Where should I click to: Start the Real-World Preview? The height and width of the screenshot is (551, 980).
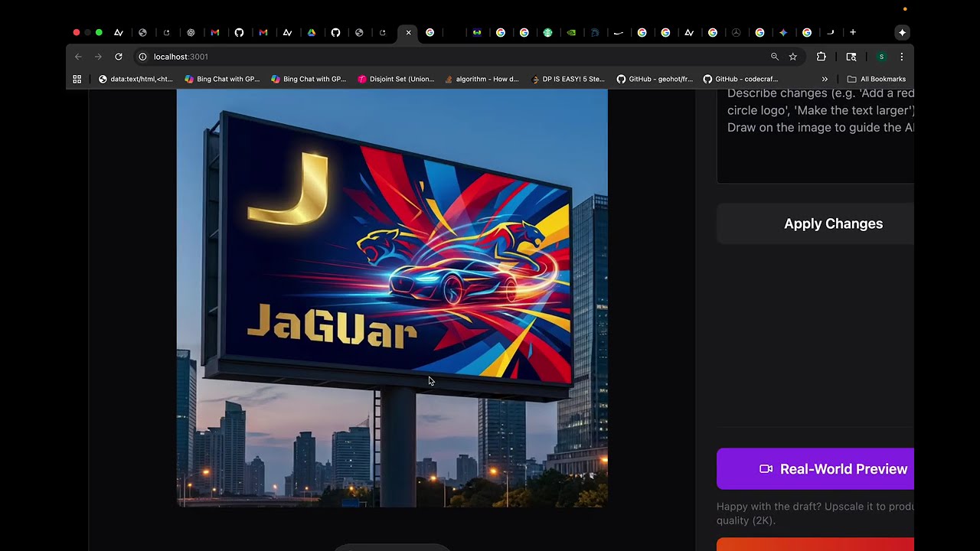click(x=815, y=469)
